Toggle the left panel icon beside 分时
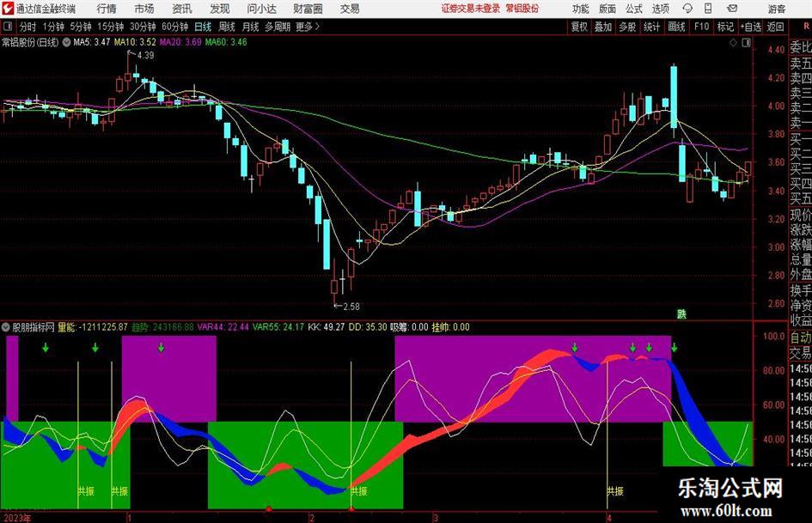812x523 pixels. coord(8,27)
